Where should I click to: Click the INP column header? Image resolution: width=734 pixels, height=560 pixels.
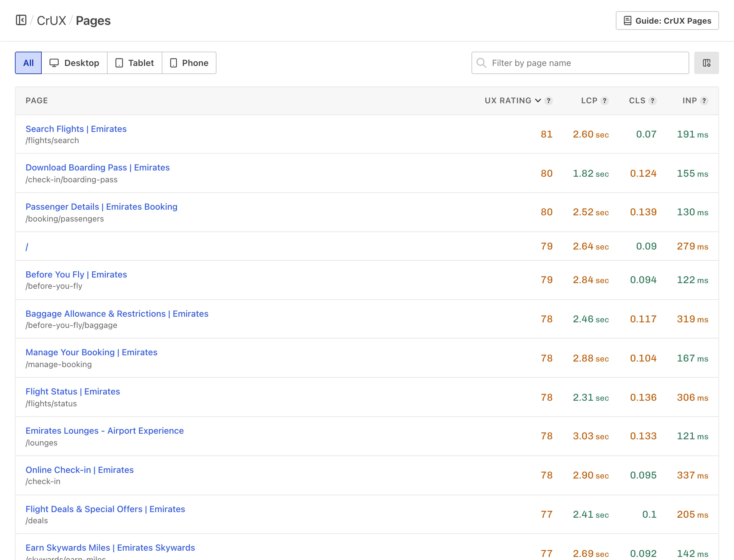pos(689,100)
